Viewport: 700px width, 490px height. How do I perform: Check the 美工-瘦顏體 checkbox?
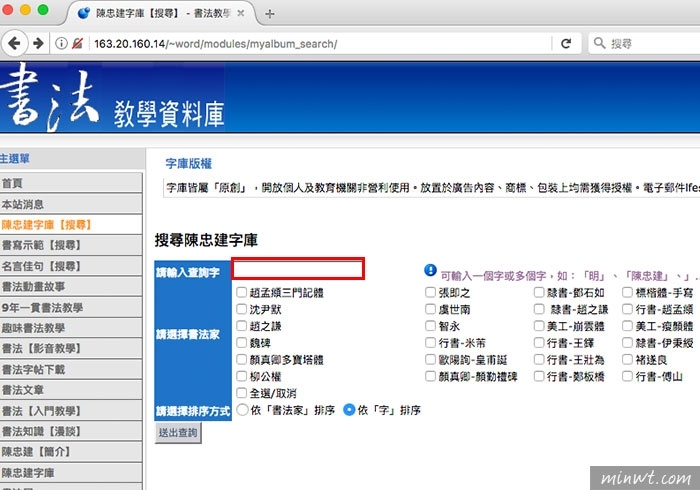[627, 326]
